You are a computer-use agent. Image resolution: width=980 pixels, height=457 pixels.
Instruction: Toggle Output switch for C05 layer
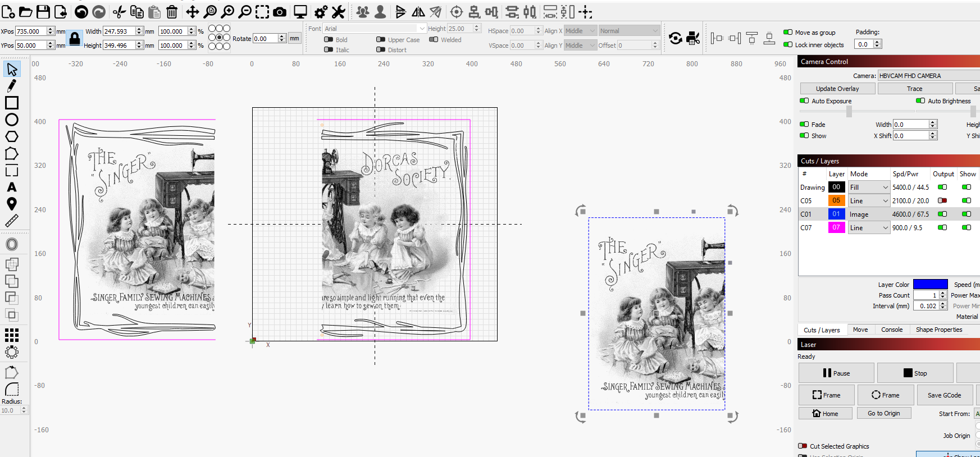(942, 201)
